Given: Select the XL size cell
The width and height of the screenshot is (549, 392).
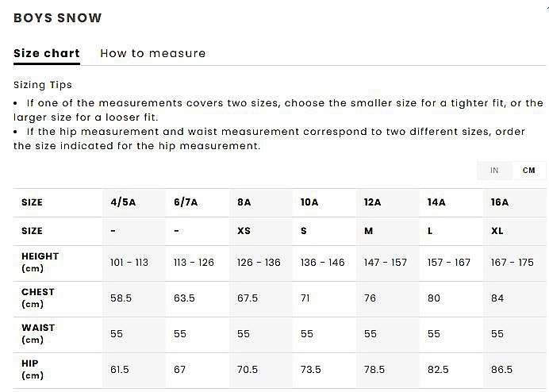Looking at the screenshot, I should point(498,231).
